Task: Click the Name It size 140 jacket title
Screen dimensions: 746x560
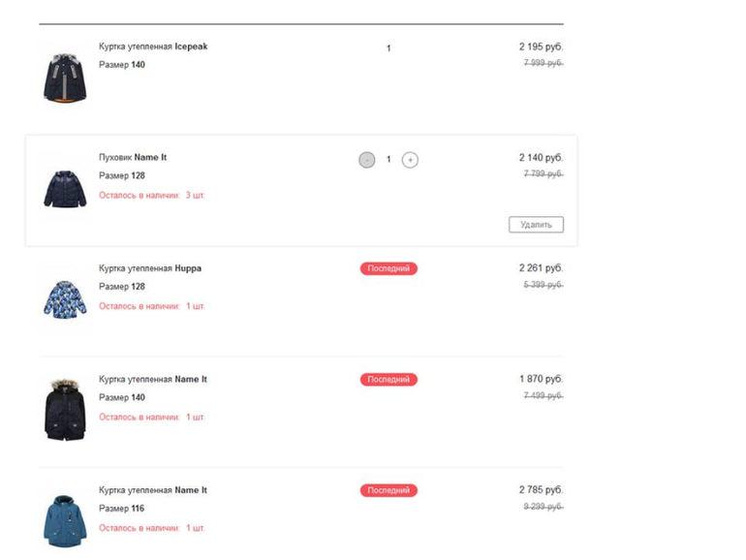Action: (x=153, y=380)
